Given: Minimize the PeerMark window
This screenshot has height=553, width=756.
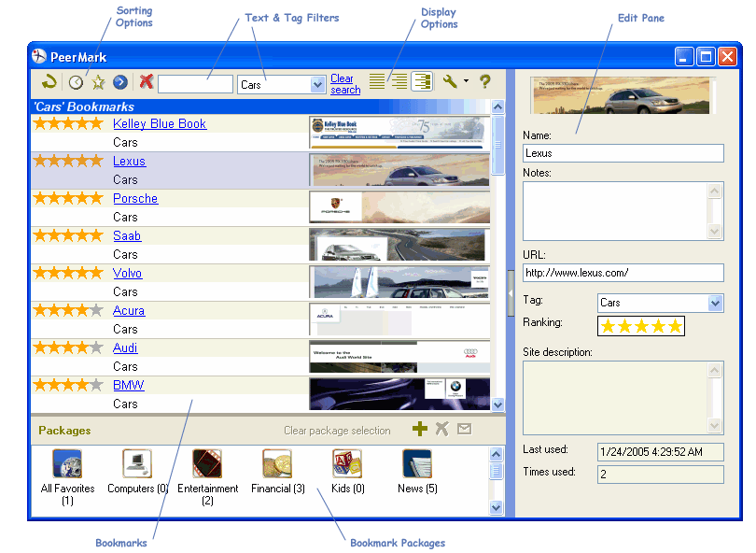Looking at the screenshot, I should click(684, 57).
